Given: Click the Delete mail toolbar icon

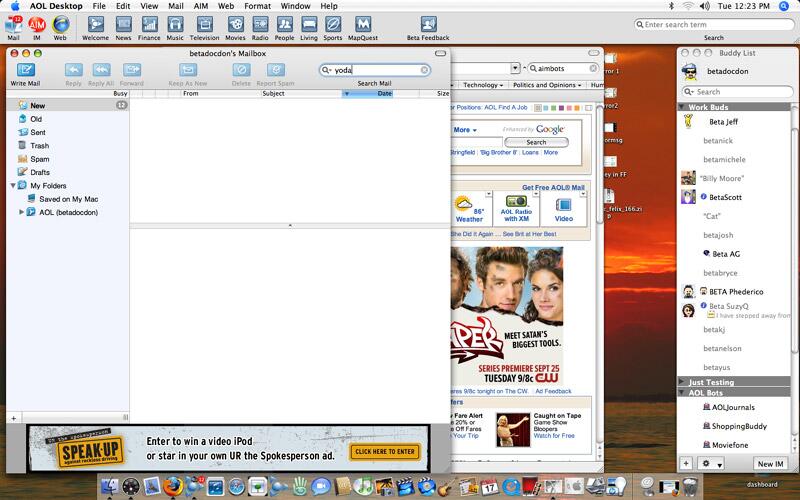Looking at the screenshot, I should pos(241,70).
